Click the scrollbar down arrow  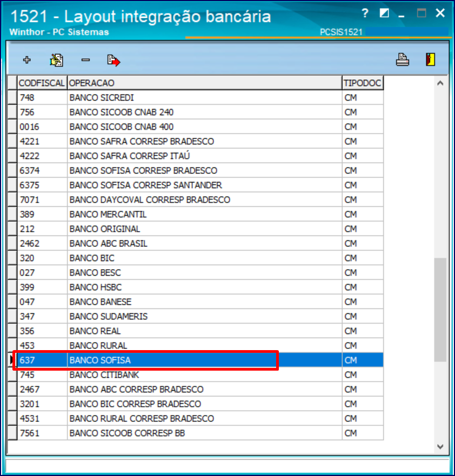440,446
